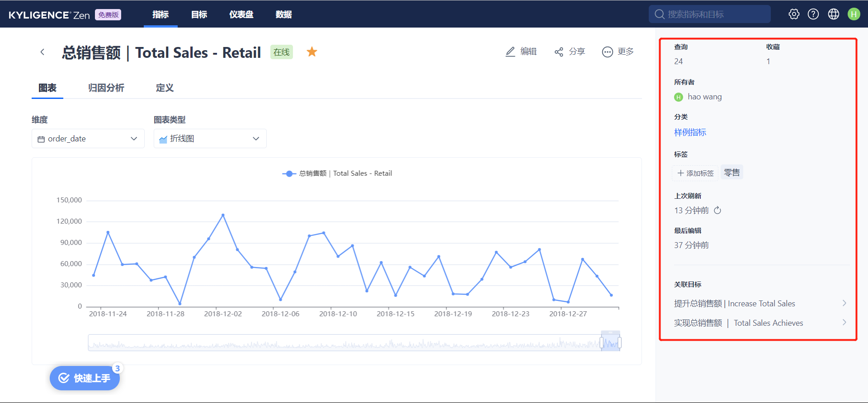The width and height of the screenshot is (868, 403).
Task: Click the search magnifier icon
Action: [x=660, y=14]
